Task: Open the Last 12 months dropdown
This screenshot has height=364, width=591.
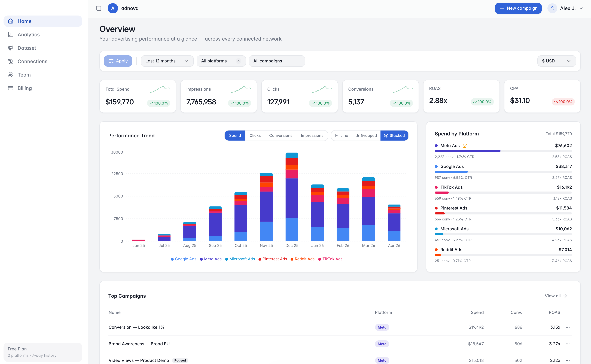Action: click(x=167, y=61)
